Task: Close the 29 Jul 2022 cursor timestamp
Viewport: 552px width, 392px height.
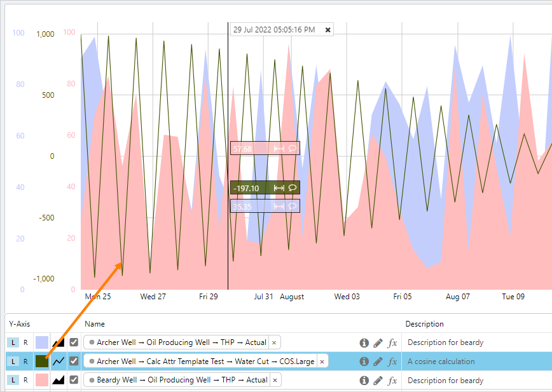Action: [x=328, y=30]
